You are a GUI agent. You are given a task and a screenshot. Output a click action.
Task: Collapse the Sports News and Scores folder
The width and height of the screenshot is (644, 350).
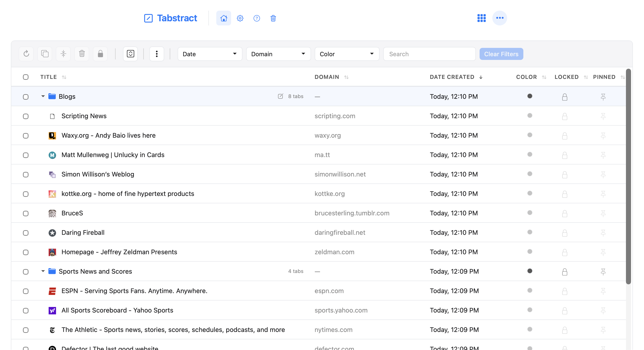tap(43, 271)
